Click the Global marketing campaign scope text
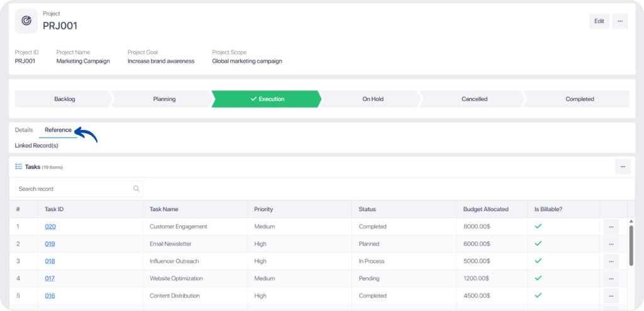The image size is (644, 311). pos(247,61)
